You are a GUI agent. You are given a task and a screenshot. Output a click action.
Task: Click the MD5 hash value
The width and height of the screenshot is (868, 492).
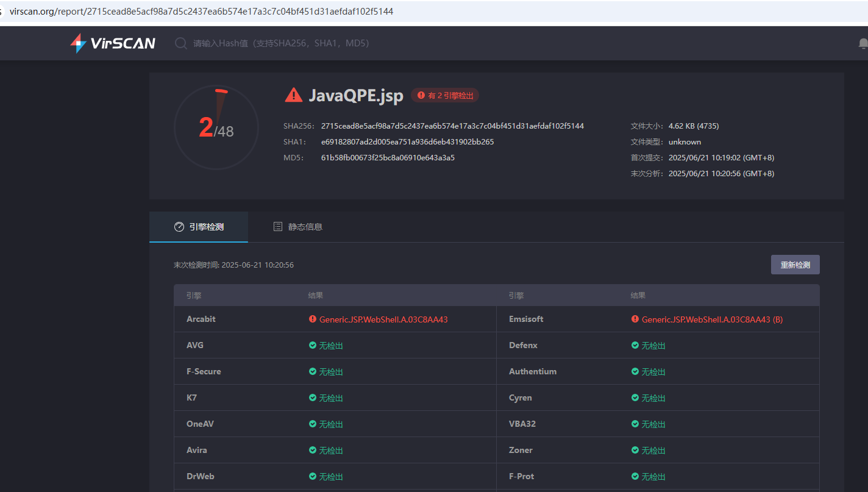point(388,158)
